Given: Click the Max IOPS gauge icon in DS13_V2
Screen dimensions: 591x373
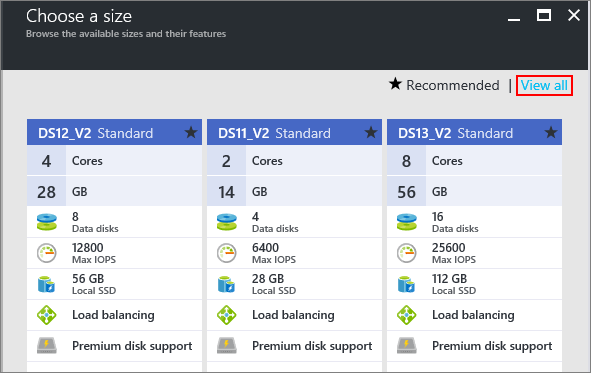Looking at the screenshot, I should 407,253.
